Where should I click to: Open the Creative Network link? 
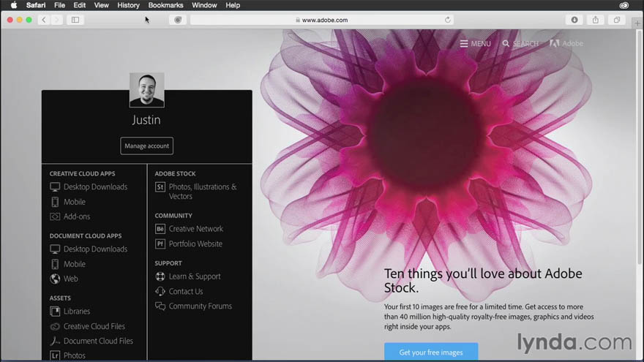[196, 229]
